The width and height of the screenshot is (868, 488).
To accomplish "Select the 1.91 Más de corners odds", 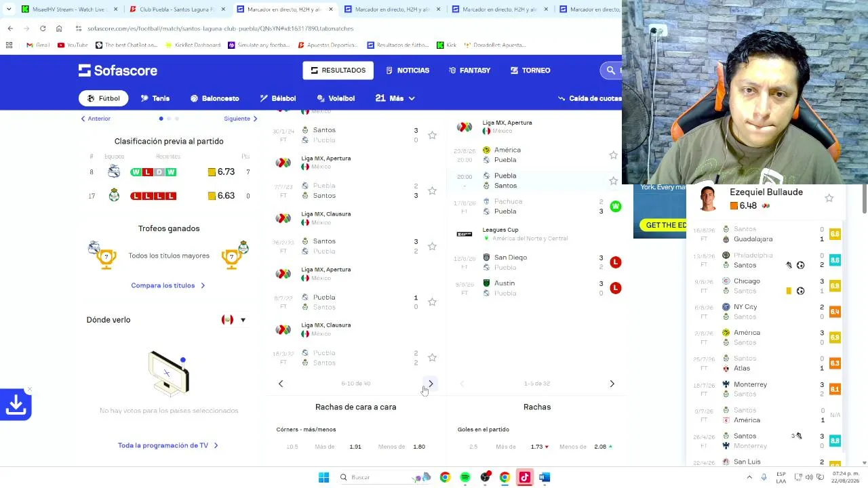I will [355, 447].
